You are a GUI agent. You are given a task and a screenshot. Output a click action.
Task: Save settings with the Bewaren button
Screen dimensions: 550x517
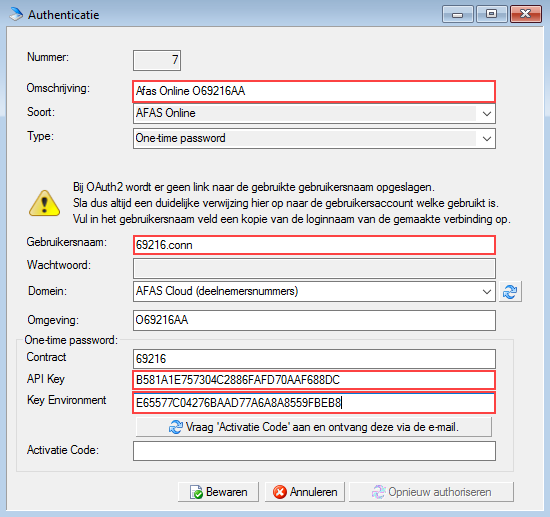[x=218, y=492]
